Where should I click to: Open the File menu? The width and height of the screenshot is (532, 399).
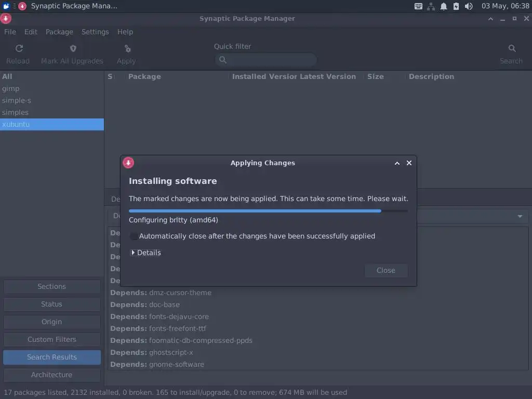pyautogui.click(x=10, y=32)
